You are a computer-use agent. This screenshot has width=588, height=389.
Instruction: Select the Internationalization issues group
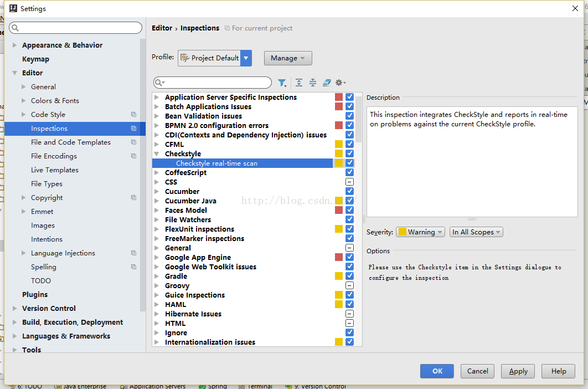coord(210,342)
